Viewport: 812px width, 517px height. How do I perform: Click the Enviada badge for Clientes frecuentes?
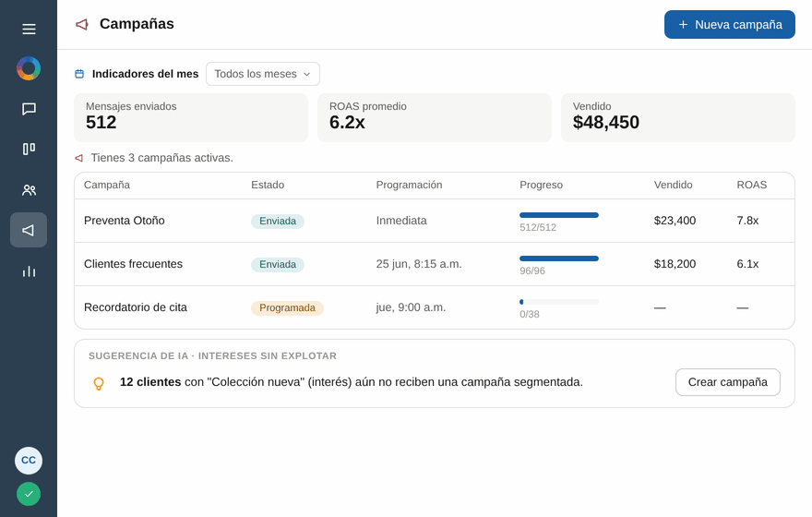278,265
